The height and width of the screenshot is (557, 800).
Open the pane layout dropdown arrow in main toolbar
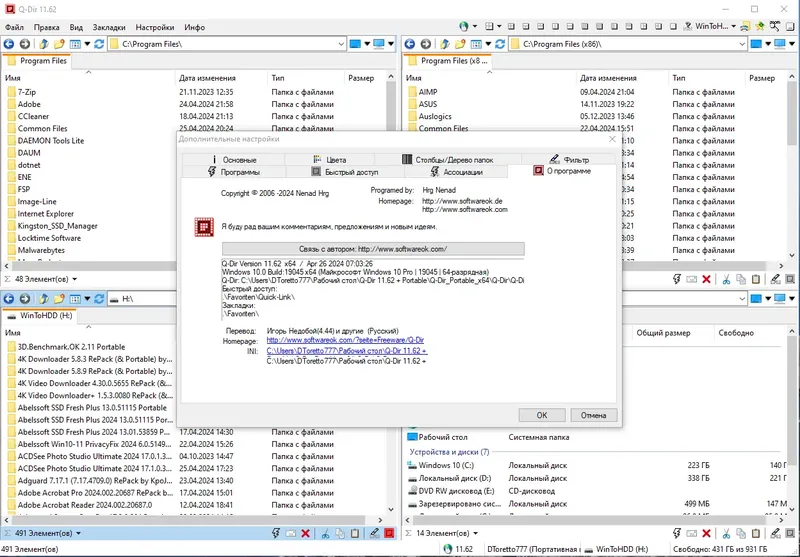499,27
